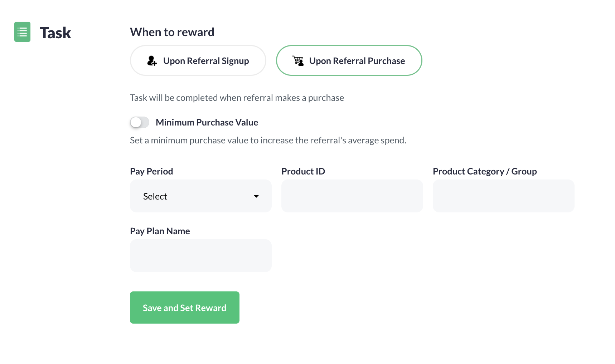Click the Minimum Purchase Value label text
Image resolution: width=615 pixels, height=364 pixels.
(x=207, y=122)
